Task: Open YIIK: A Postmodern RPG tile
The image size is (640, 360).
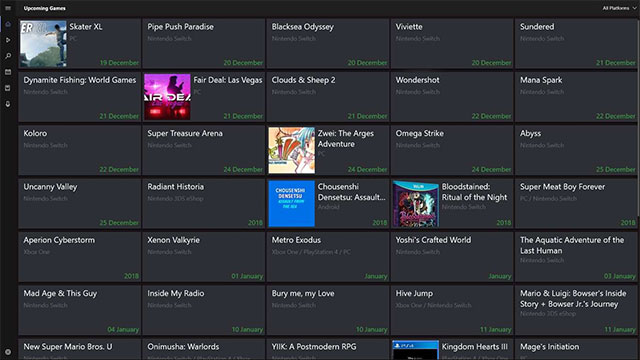Action: click(x=328, y=349)
